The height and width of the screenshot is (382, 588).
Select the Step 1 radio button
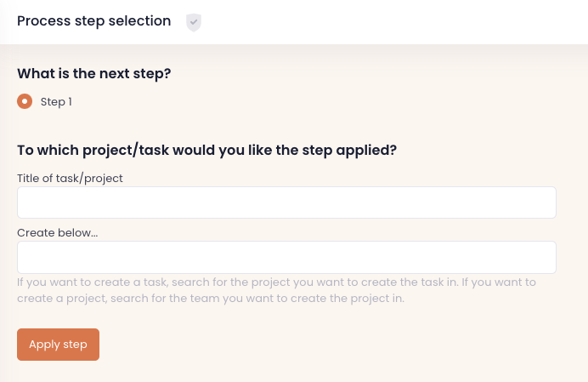pos(25,101)
